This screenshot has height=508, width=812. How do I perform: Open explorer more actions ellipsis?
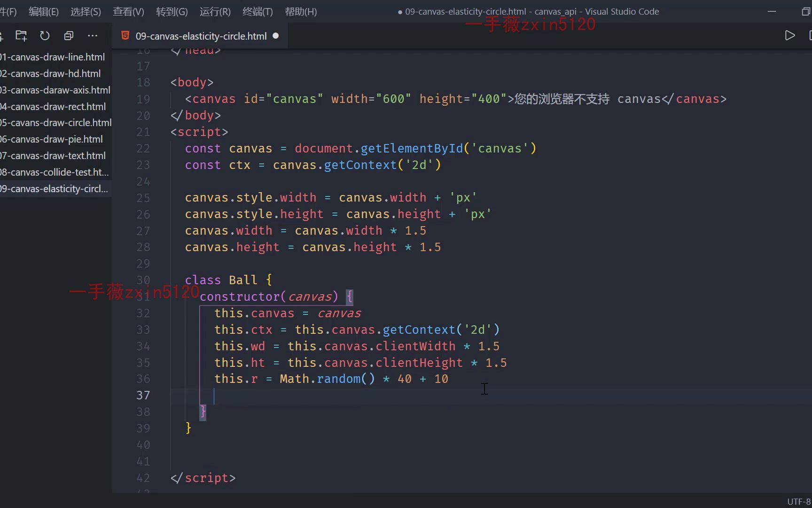coord(93,36)
